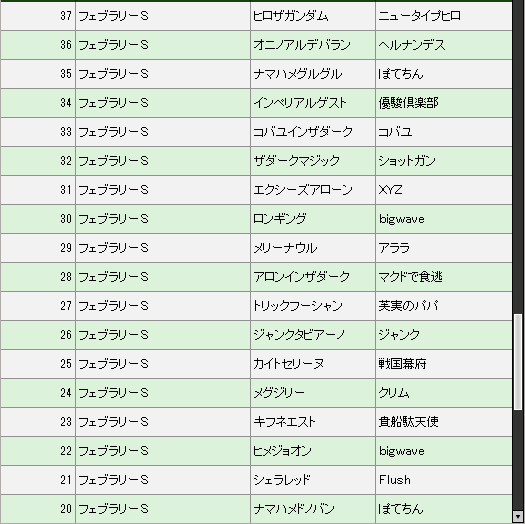The width and height of the screenshot is (525, 524).
Task: Select owner bigwave in row 30
Action: click(401, 219)
